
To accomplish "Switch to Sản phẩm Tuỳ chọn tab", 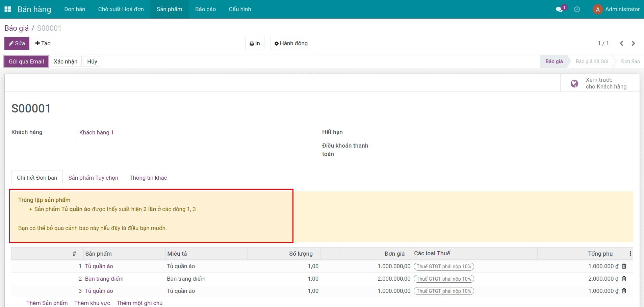I will (93, 178).
